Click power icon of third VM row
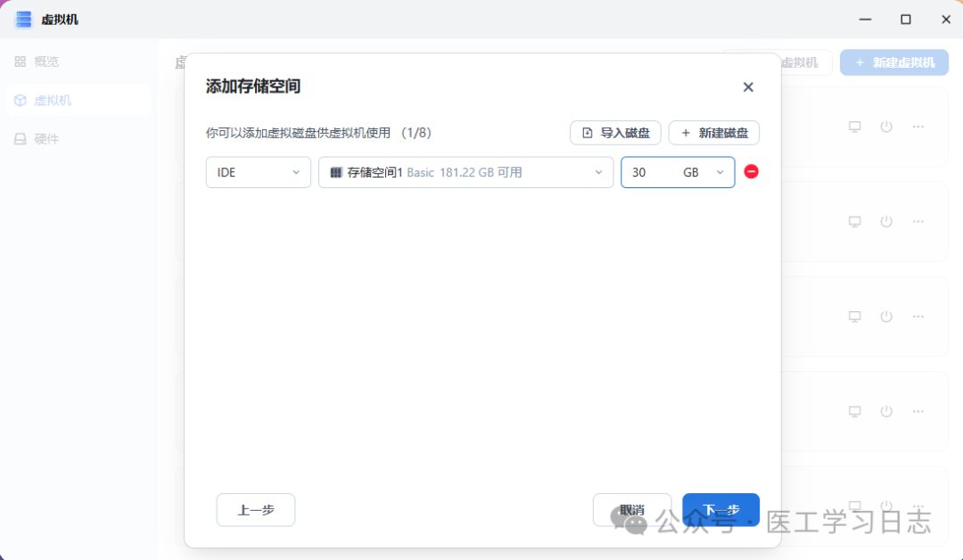The image size is (963, 560). tap(885, 317)
